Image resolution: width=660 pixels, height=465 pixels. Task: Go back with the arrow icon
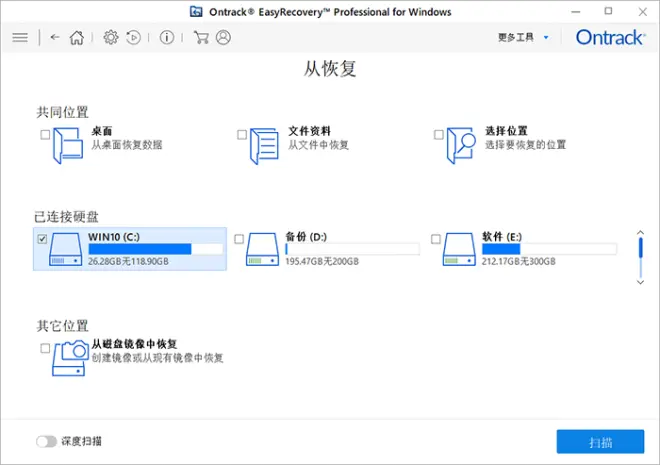pos(55,37)
